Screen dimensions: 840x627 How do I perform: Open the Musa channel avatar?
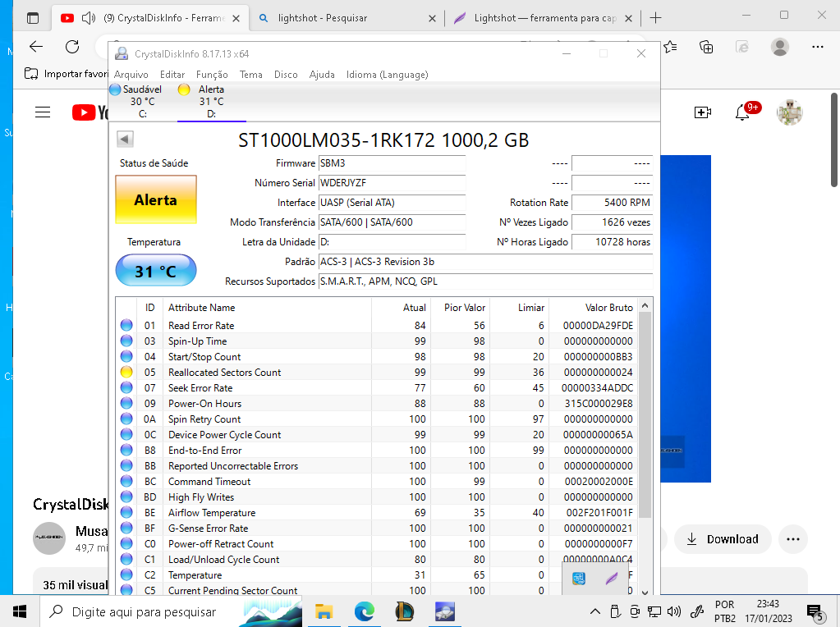49,538
